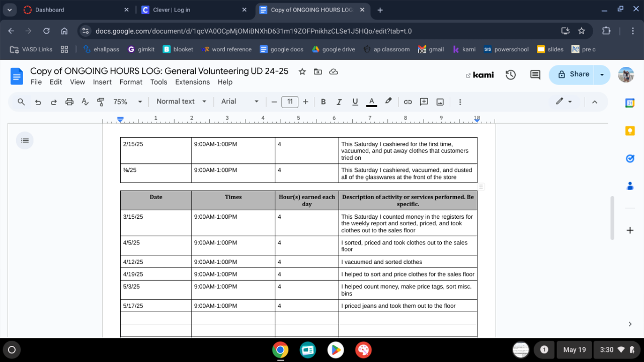Activate the paint format tool
The image size is (644, 362).
click(x=101, y=102)
